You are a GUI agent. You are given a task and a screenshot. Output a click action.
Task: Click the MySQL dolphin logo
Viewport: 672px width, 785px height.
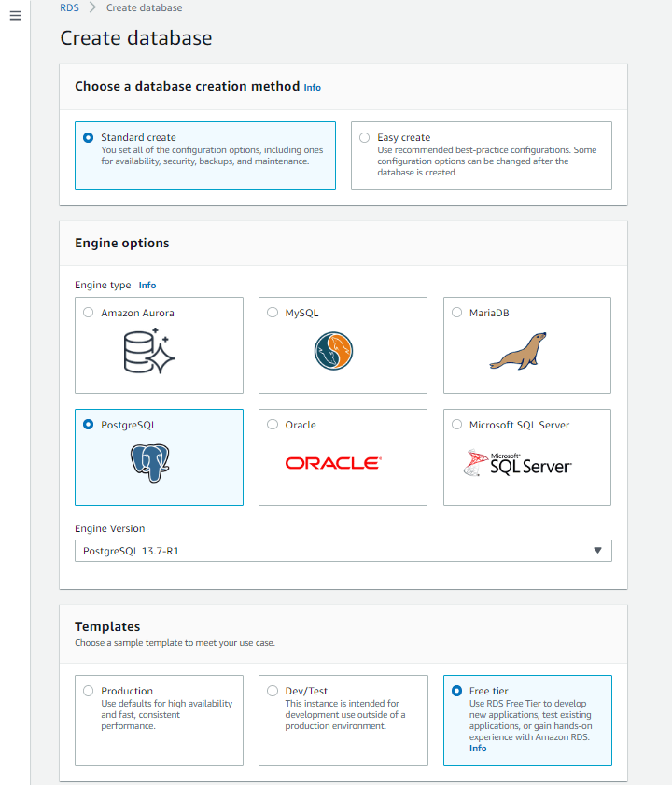(x=333, y=351)
